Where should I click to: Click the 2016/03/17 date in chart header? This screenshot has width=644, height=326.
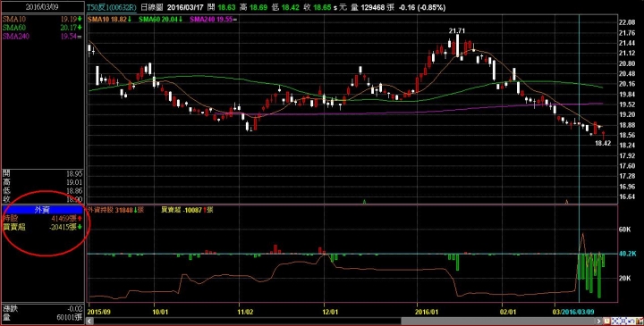(x=185, y=7)
